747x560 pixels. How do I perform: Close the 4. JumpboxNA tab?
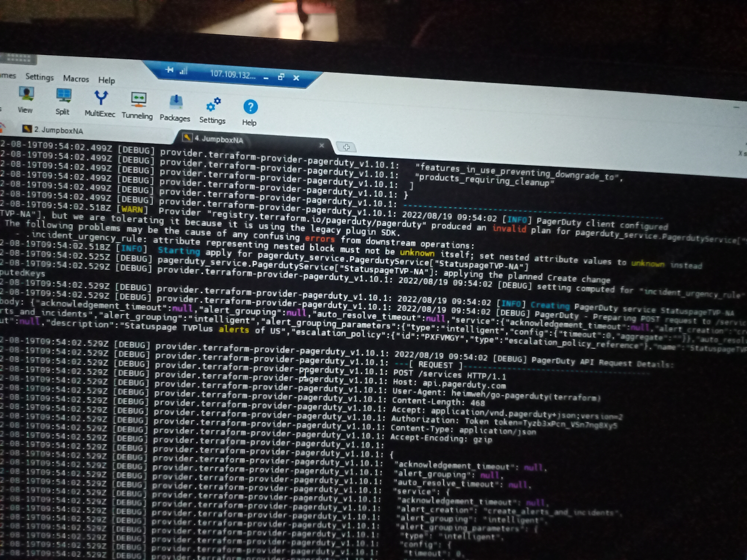pos(321,145)
